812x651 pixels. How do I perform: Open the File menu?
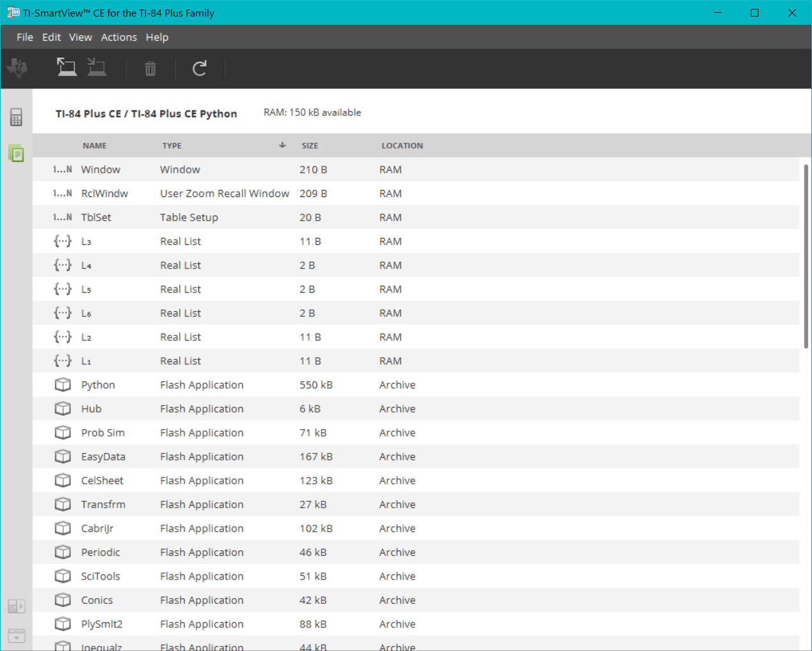pyautogui.click(x=25, y=37)
